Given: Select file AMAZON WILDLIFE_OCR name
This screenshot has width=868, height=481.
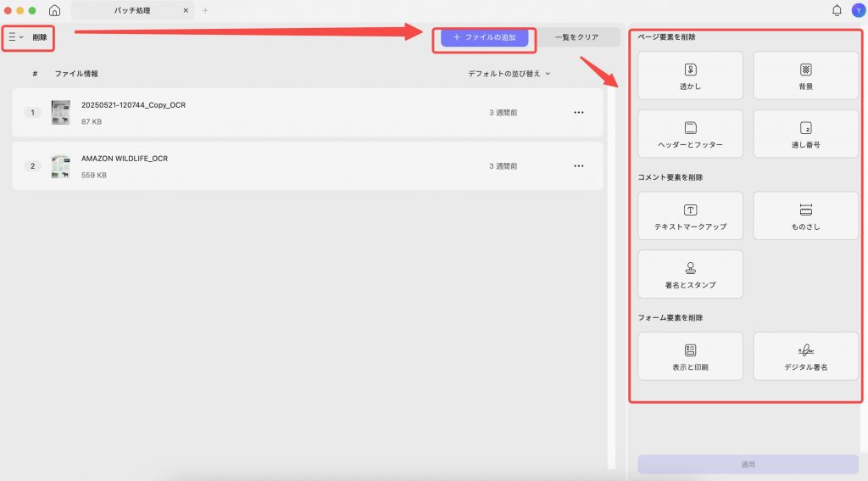Looking at the screenshot, I should pos(125,159).
